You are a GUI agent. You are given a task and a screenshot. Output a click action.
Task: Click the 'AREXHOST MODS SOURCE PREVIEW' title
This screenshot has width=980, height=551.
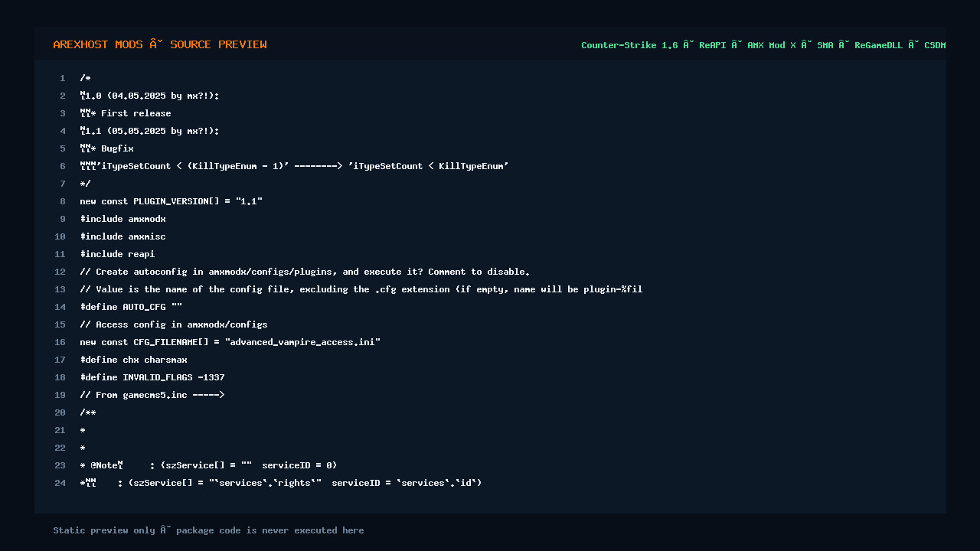[x=160, y=44]
